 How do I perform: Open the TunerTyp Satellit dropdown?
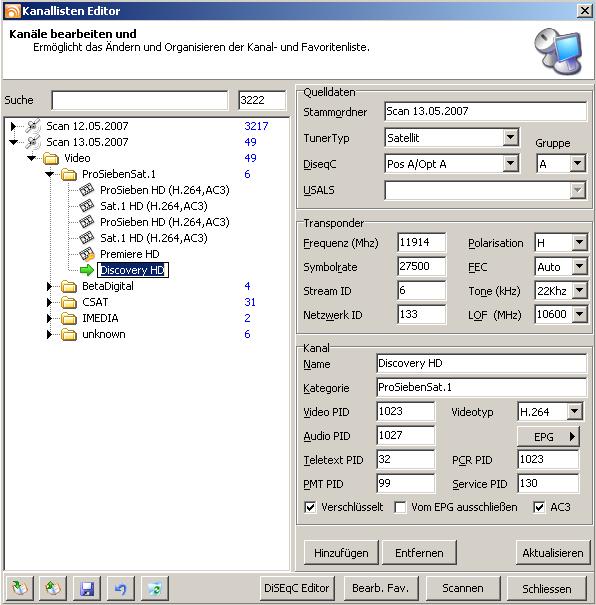[510, 137]
